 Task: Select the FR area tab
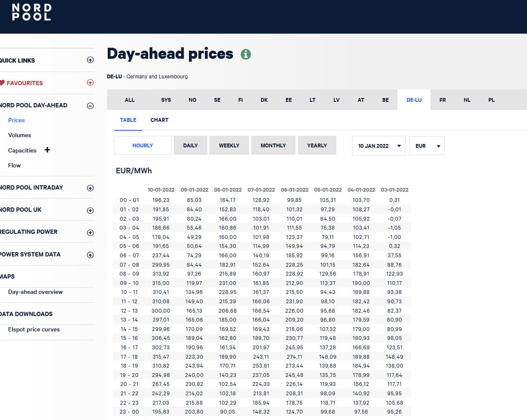pos(442,100)
